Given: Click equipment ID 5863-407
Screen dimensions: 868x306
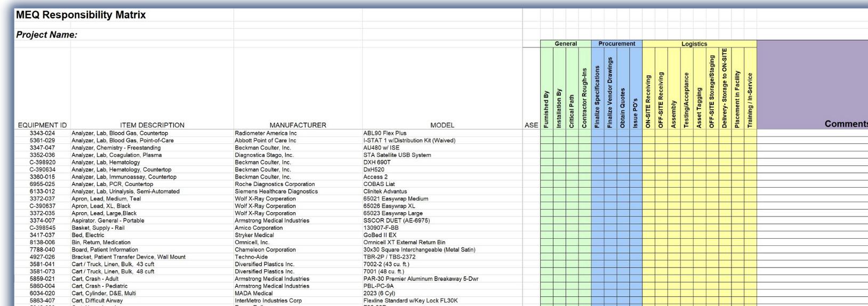Looking at the screenshot, I should coord(42,301).
